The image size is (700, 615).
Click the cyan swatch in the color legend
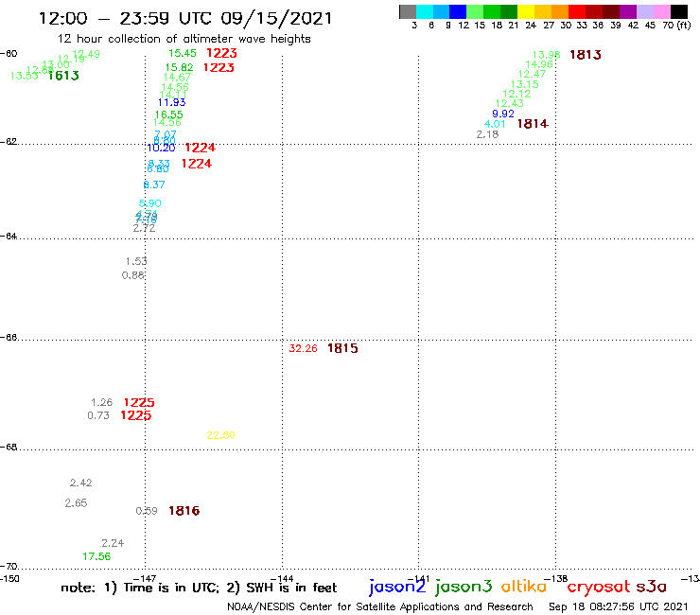coord(425,12)
